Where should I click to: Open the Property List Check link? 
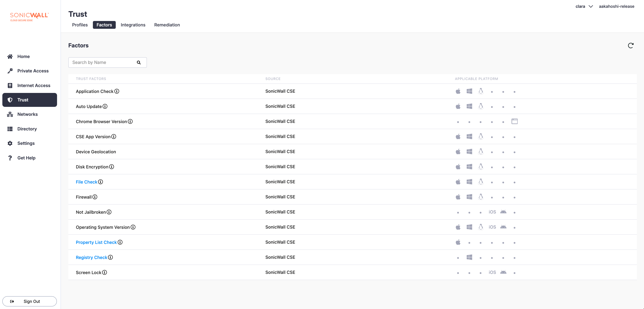(96, 242)
